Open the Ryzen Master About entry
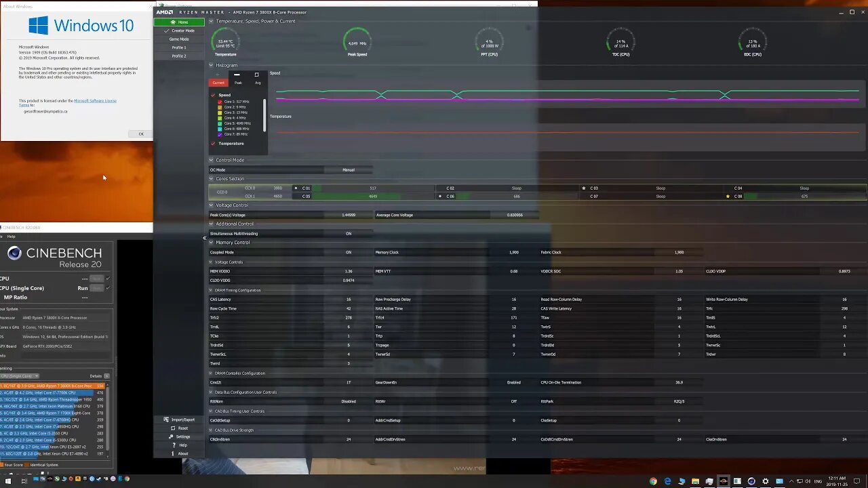This screenshot has width=868, height=488. tap(179, 453)
